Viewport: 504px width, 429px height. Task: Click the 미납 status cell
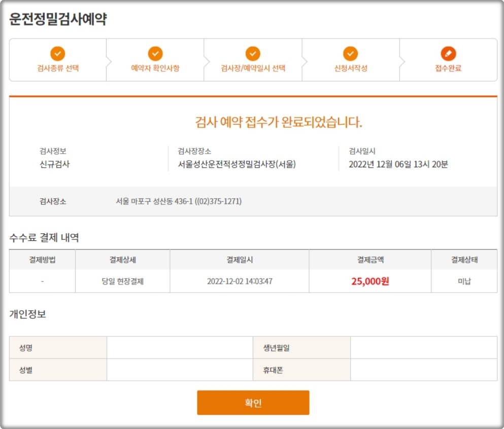pos(464,281)
